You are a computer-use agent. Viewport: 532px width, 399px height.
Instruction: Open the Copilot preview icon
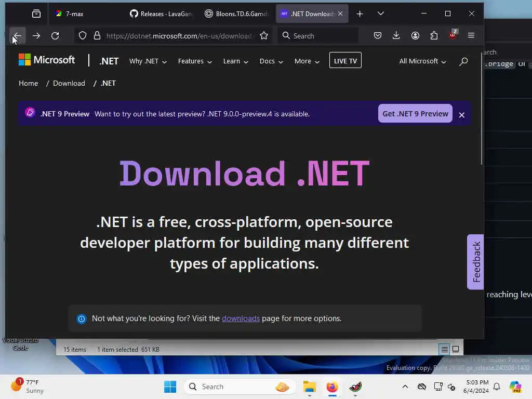[x=515, y=387]
